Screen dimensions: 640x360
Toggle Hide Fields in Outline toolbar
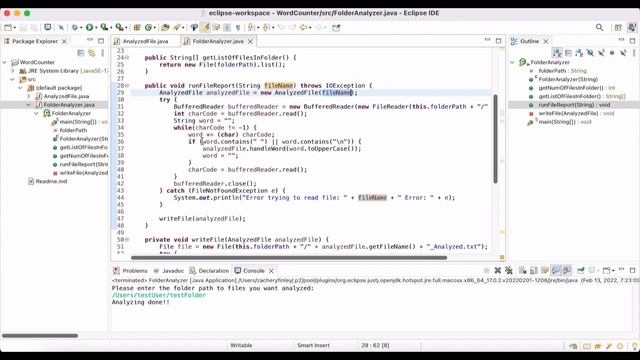click(x=590, y=53)
